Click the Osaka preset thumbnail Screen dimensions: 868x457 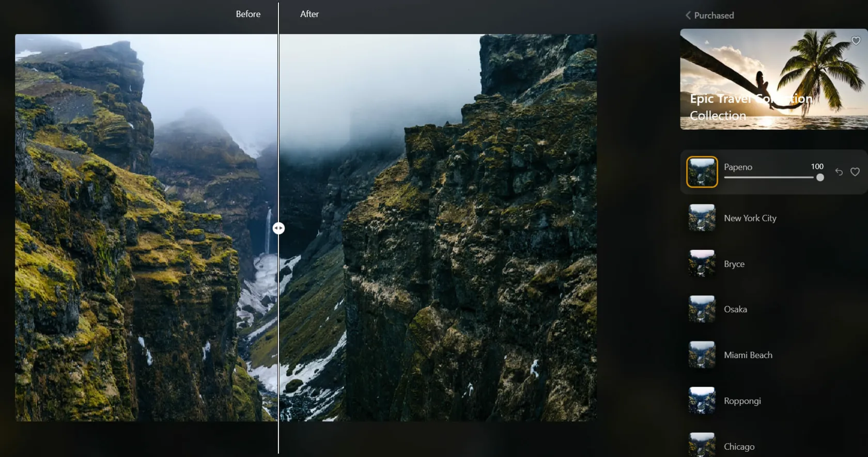[x=702, y=309]
